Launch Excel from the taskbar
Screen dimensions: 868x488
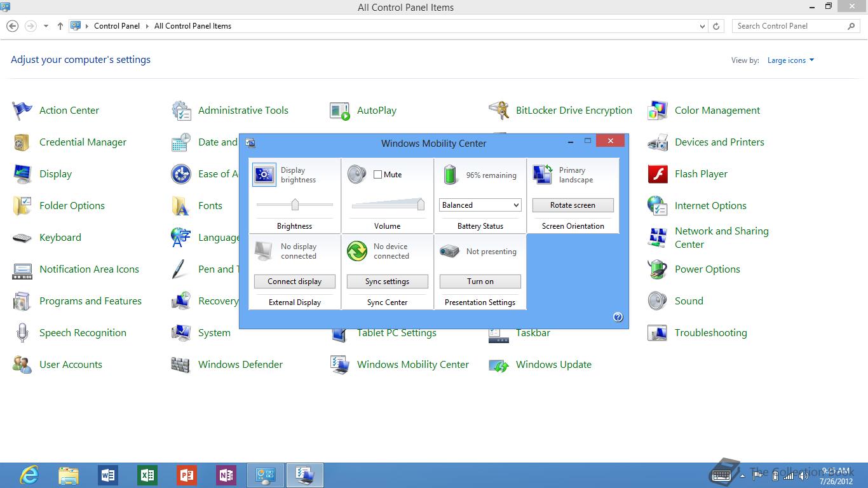coord(147,475)
